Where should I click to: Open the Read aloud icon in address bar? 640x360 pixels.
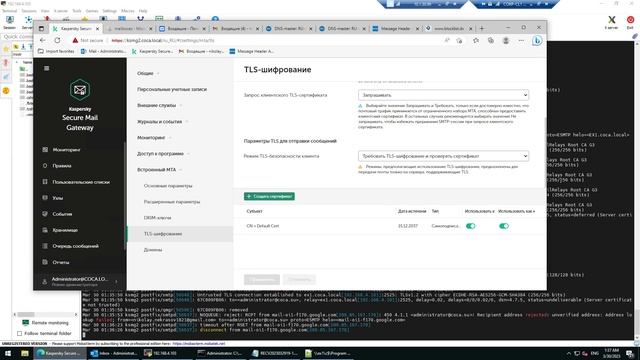(x=447, y=40)
